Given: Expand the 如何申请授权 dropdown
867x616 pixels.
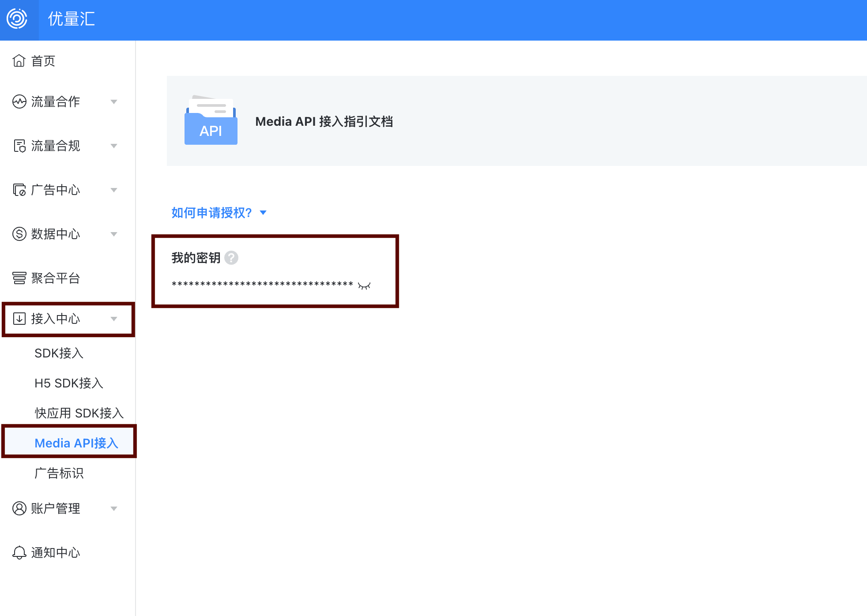Looking at the screenshot, I should point(263,213).
